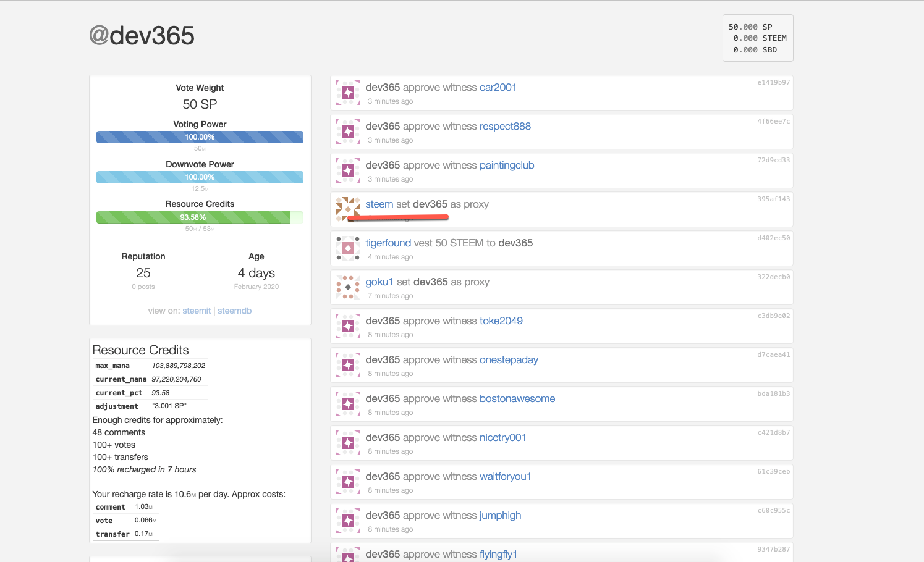Click the Resource Credits progress bar
The image size is (924, 562).
(x=200, y=217)
